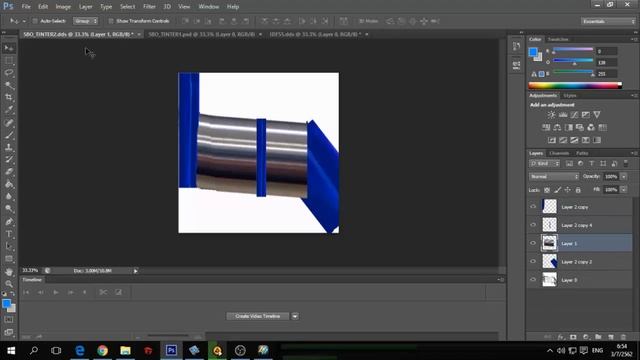Open the Layers panel options menu
The height and width of the screenshot is (360, 640).
634,153
